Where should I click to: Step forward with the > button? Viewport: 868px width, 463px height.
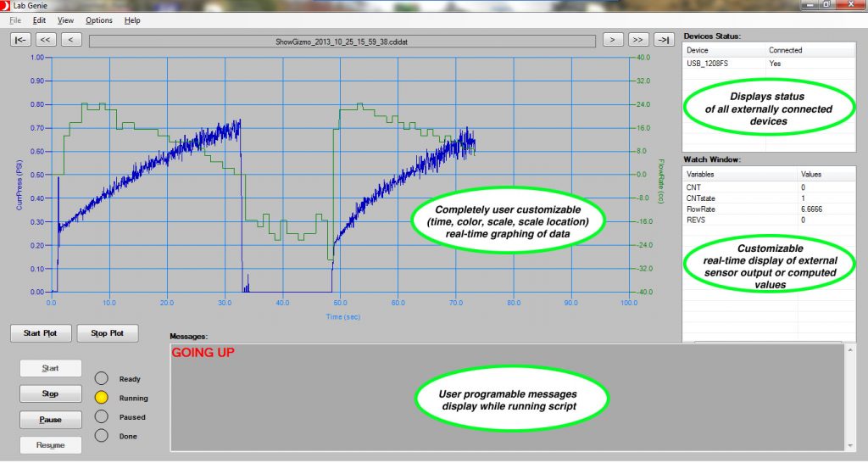(x=613, y=40)
